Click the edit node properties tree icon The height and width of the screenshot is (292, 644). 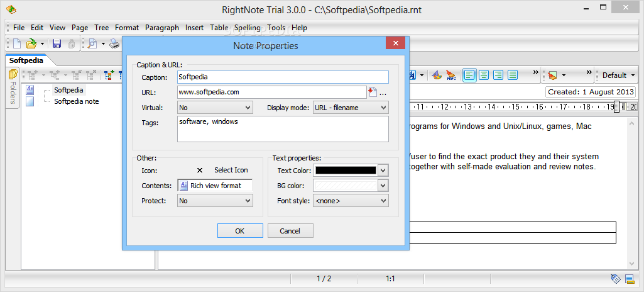coord(76,75)
